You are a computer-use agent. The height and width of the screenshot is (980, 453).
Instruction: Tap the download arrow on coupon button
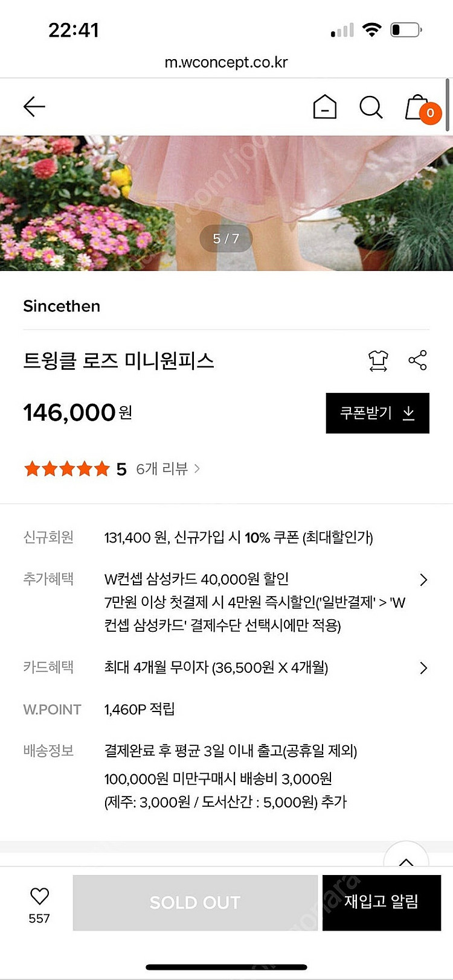(409, 413)
